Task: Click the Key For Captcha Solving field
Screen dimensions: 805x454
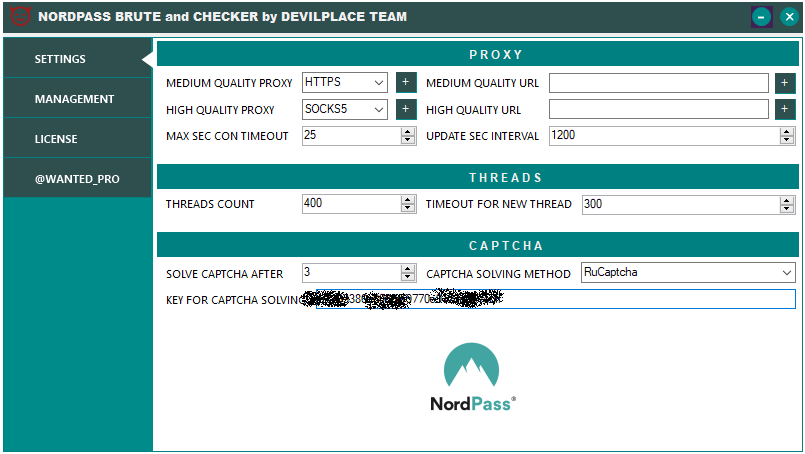Action: click(555, 299)
